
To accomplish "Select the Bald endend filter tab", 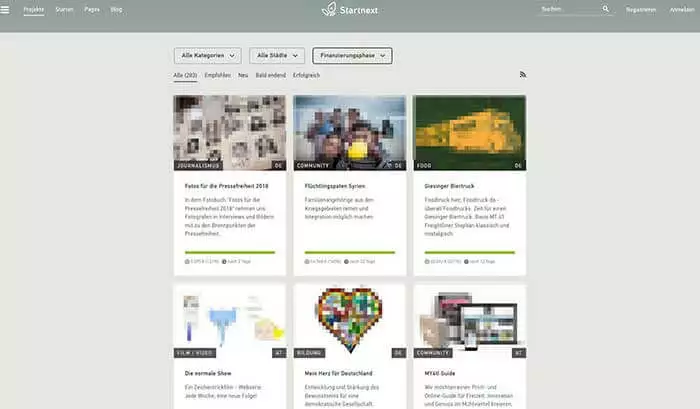I will pos(269,75).
